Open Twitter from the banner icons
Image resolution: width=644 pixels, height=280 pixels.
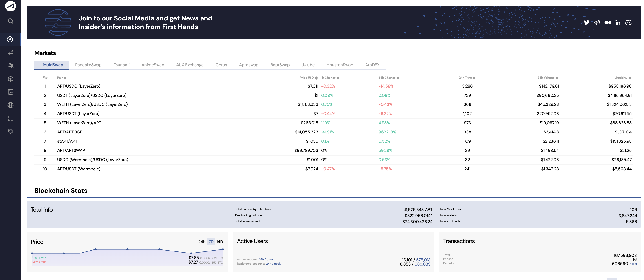pos(587,22)
